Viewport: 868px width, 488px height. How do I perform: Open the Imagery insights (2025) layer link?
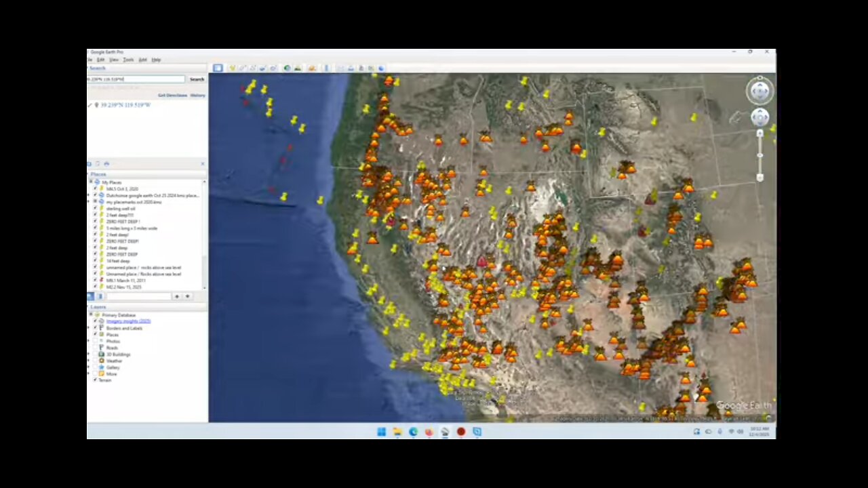(x=128, y=321)
